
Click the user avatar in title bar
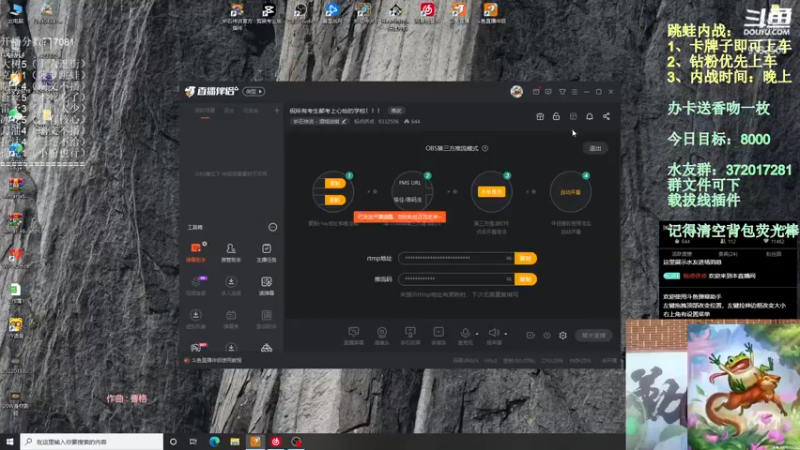tap(516, 91)
